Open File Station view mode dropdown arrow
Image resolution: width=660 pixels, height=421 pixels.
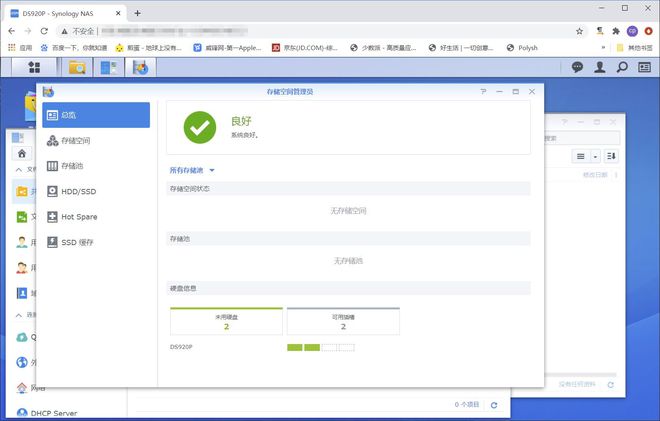(x=595, y=157)
